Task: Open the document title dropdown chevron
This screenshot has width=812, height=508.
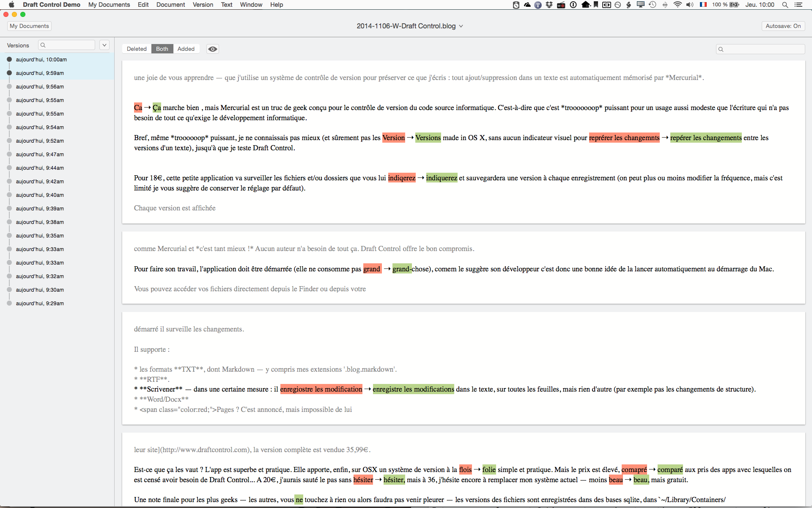Action: coord(461,26)
